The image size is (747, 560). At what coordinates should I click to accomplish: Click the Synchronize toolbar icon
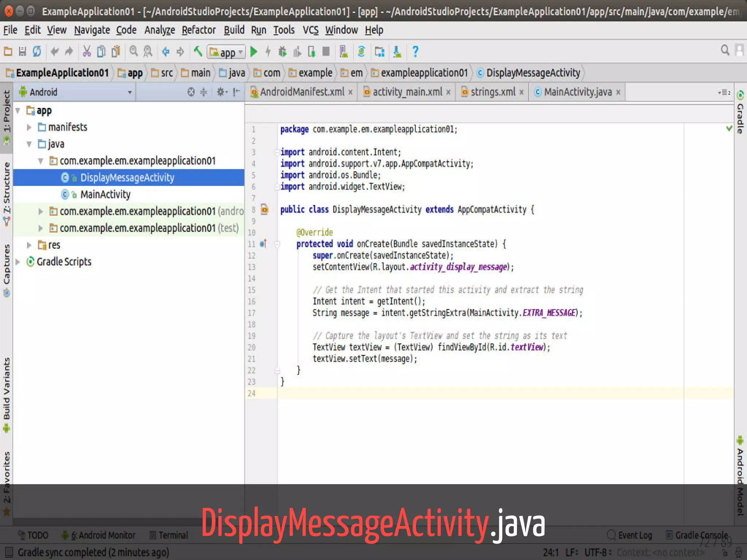click(x=37, y=51)
